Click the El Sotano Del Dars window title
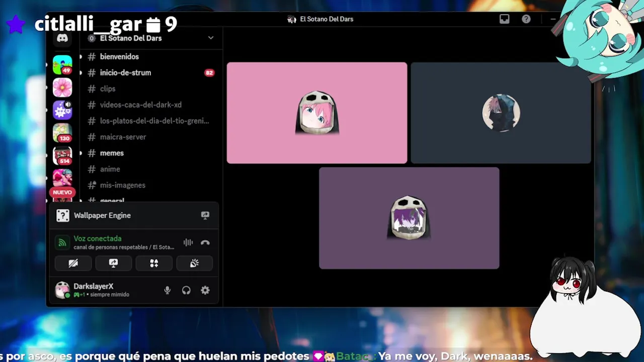The image size is (644, 362). (x=327, y=19)
